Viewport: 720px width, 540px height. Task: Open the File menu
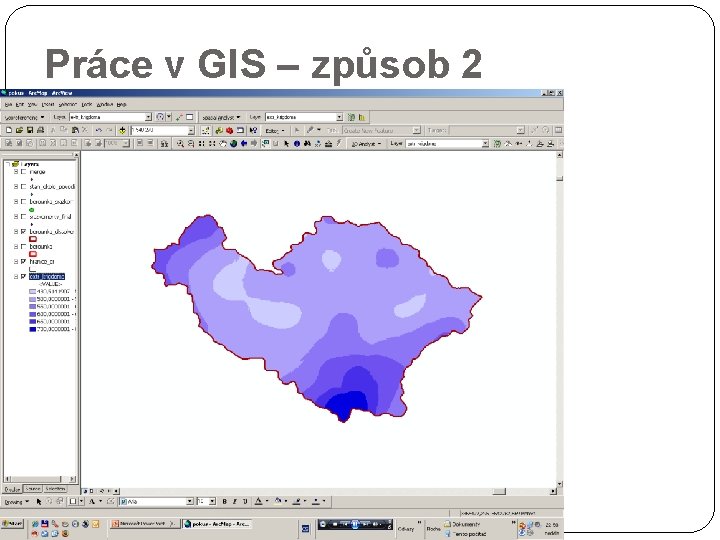[8, 105]
